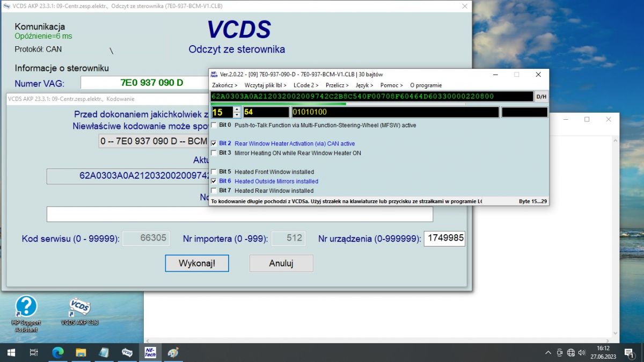Screen dimensions: 644x362
Task: Click the Opóźnienie=6 ms text
Action: click(43, 36)
